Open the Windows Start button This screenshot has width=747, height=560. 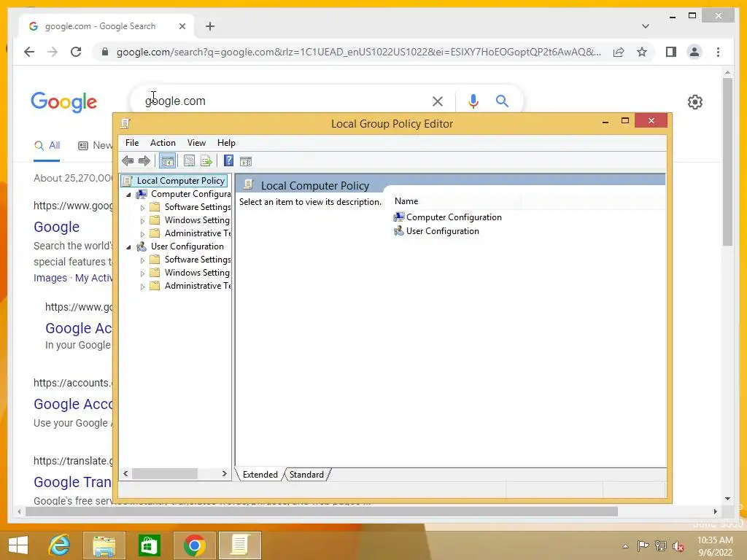click(x=18, y=545)
